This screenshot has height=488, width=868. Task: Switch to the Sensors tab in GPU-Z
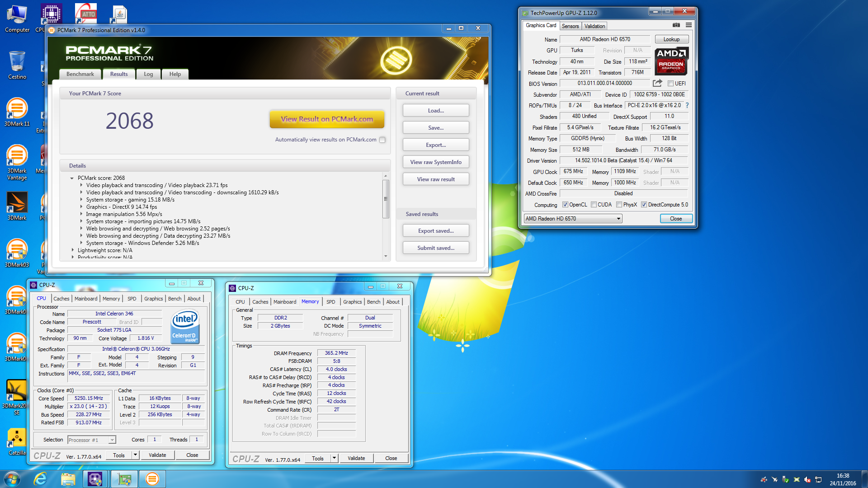pos(570,26)
